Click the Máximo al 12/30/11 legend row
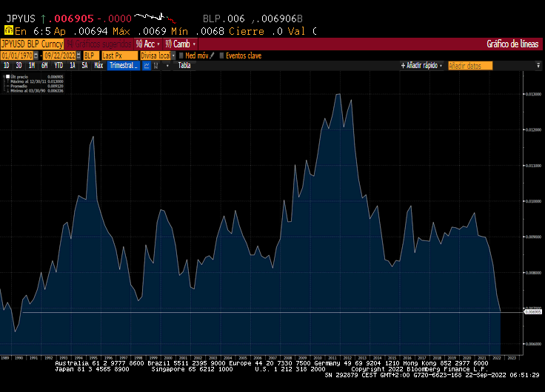This screenshot has width=545, height=392. pos(35,81)
